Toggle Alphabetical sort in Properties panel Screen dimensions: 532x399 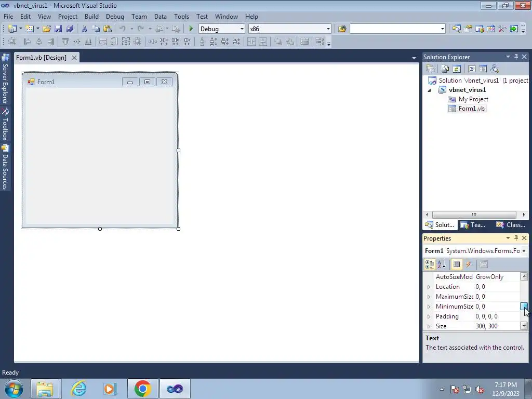[x=442, y=264]
